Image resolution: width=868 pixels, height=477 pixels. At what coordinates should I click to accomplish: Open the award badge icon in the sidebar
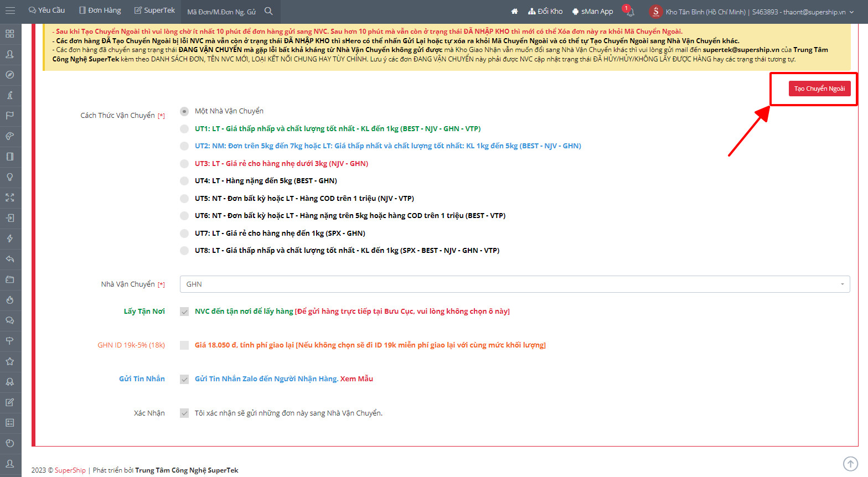(10, 382)
